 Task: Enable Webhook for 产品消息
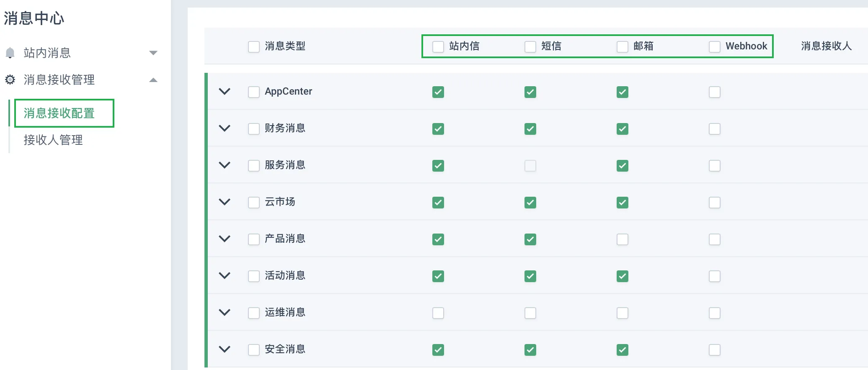pyautogui.click(x=715, y=239)
